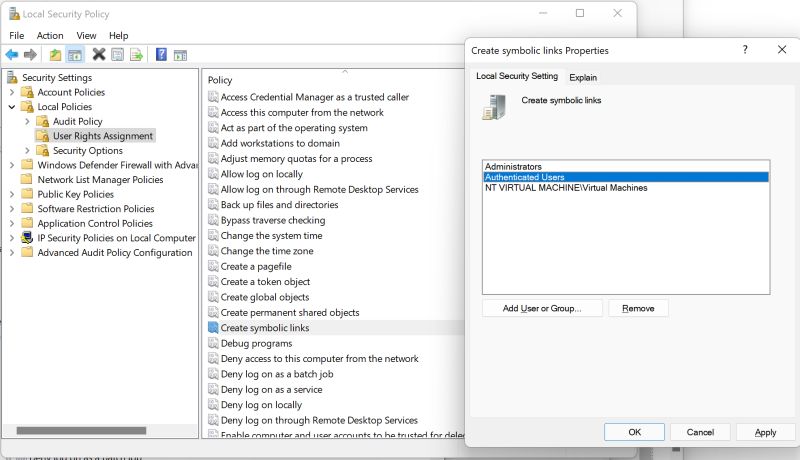The width and height of the screenshot is (800, 460).
Task: Click the Apply button
Action: click(765, 432)
